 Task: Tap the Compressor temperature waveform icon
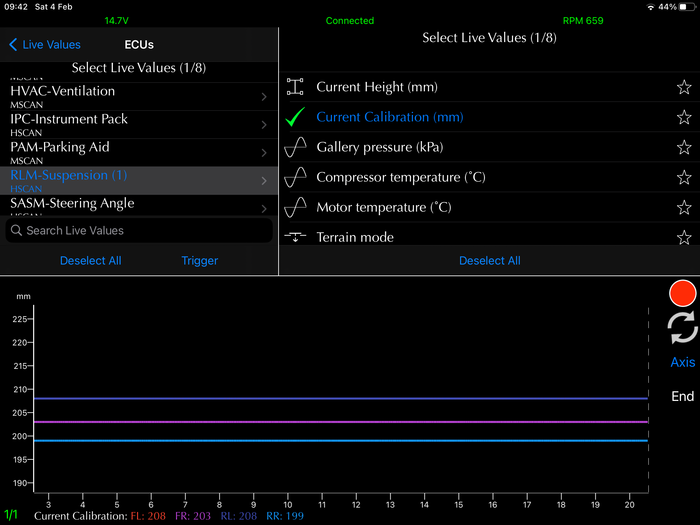(x=295, y=177)
